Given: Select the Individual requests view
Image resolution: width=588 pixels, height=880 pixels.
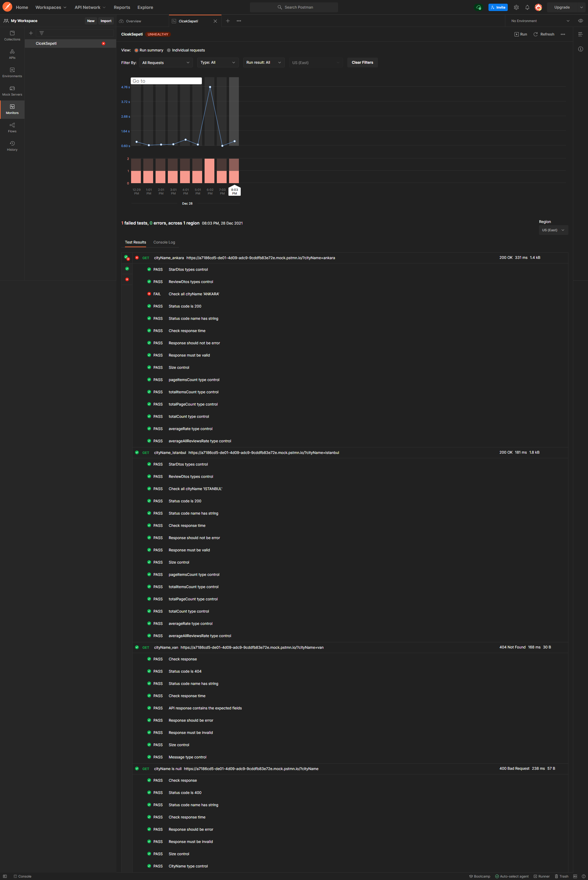Looking at the screenshot, I should [186, 50].
